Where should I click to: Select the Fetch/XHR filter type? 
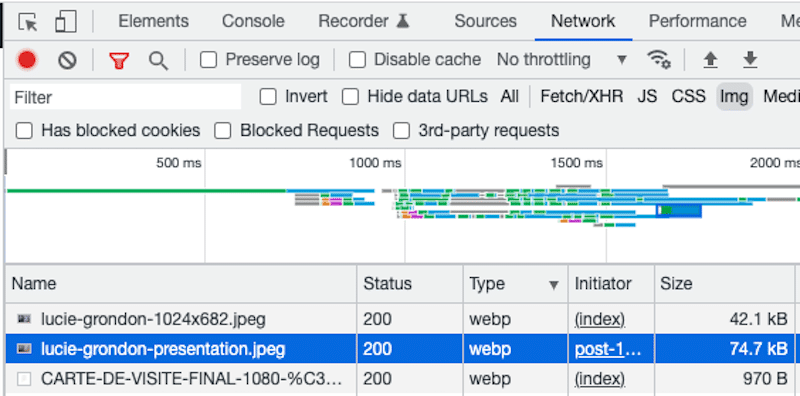tap(582, 96)
